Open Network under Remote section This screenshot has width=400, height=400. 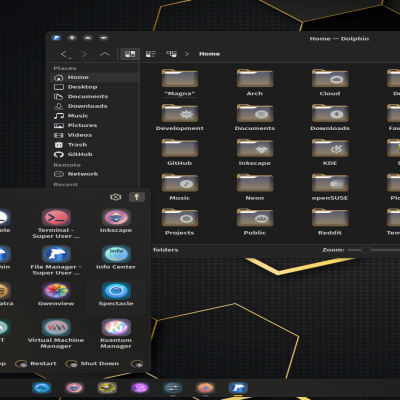[94, 174]
